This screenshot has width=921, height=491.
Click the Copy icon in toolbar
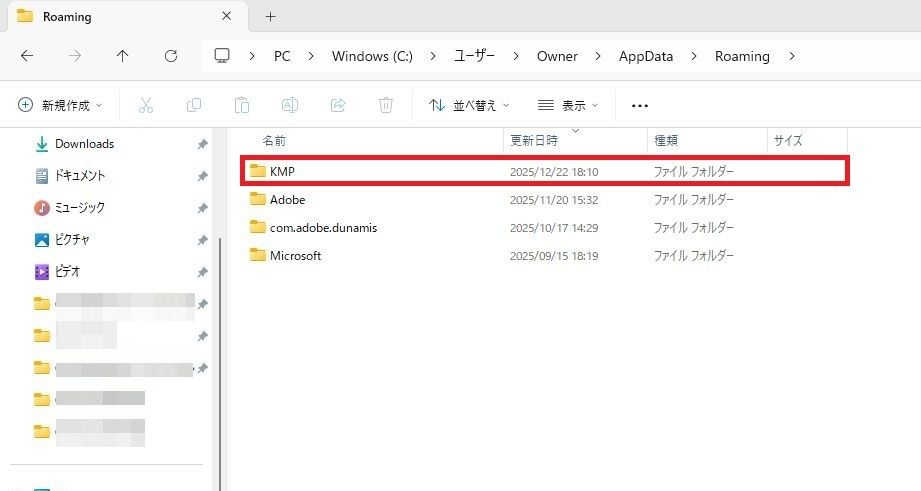194,105
